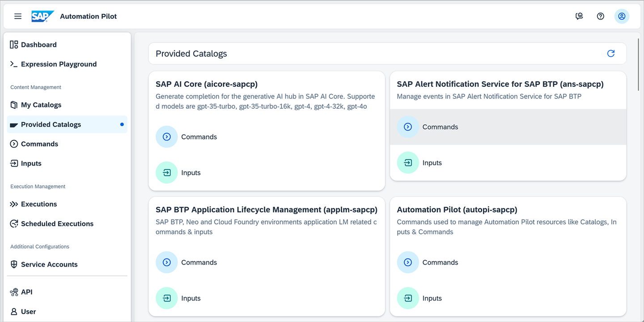Click the Alert Notification Service catalog description

point(489,97)
